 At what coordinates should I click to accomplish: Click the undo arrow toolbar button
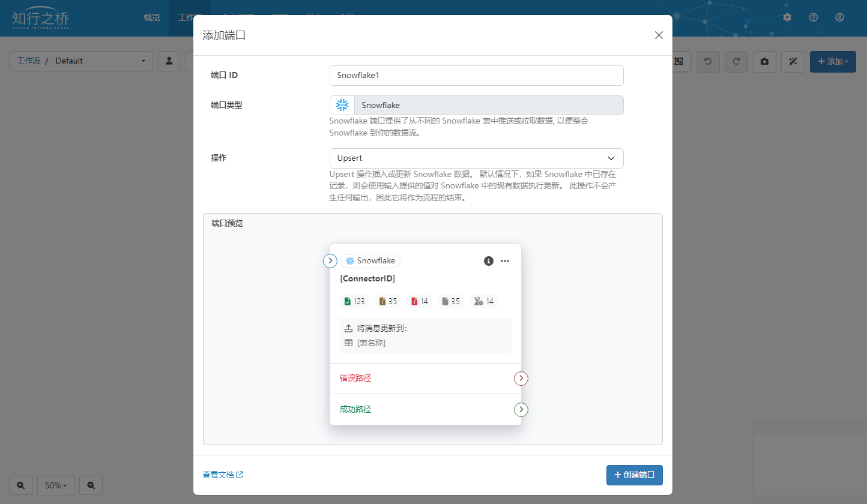click(708, 61)
